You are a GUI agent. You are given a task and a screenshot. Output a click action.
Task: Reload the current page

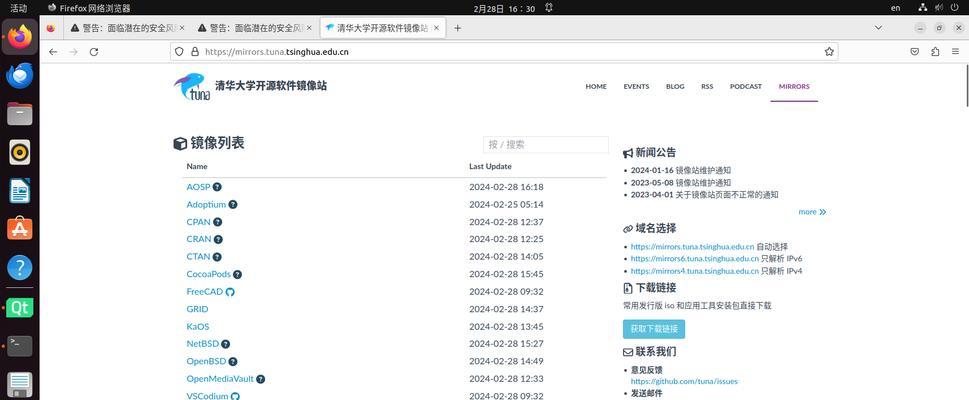coord(94,52)
